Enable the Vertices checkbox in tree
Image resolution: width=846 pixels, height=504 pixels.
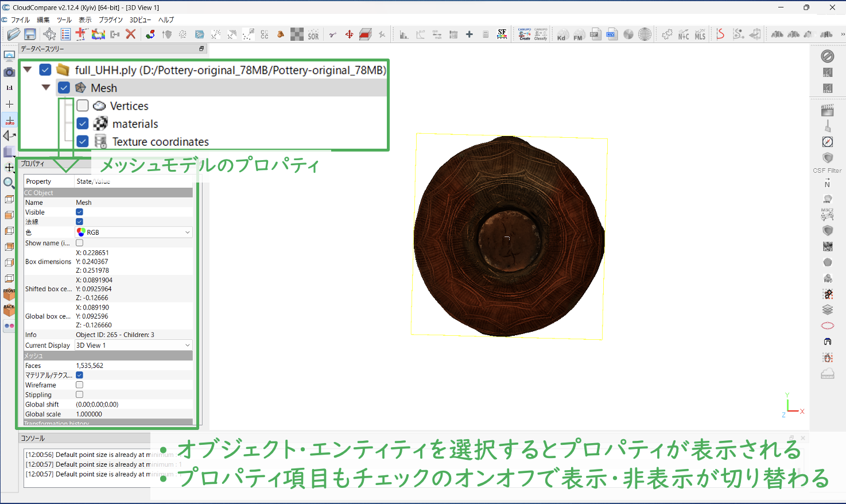click(83, 106)
